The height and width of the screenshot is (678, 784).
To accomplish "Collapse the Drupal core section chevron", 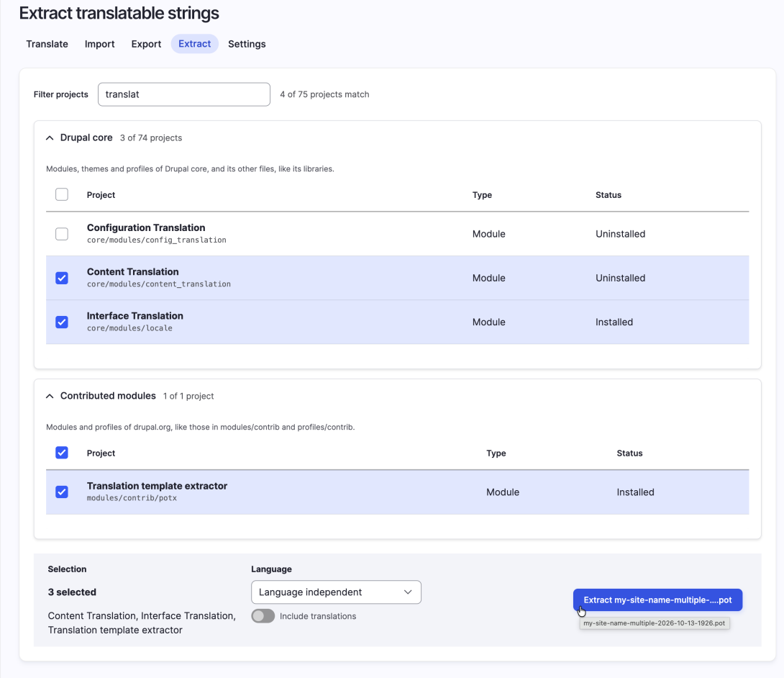I will (50, 138).
